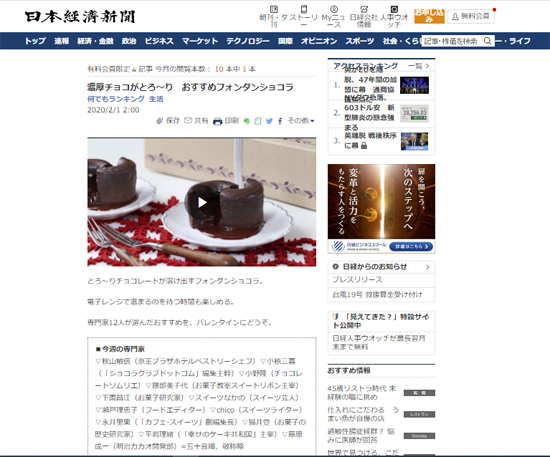Open 日経人事ウオッチが最長翌月末まで無料 link
The width and height of the screenshot is (550, 457).
(x=379, y=342)
